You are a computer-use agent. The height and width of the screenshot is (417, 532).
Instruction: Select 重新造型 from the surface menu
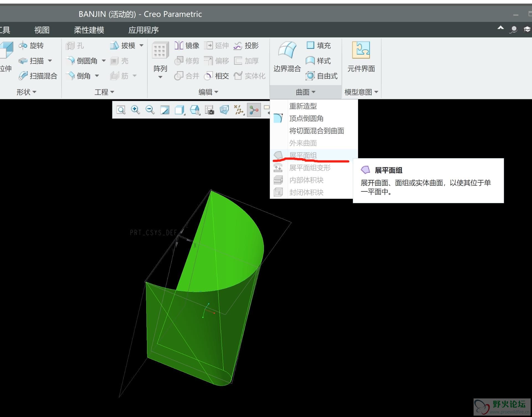coord(314,106)
